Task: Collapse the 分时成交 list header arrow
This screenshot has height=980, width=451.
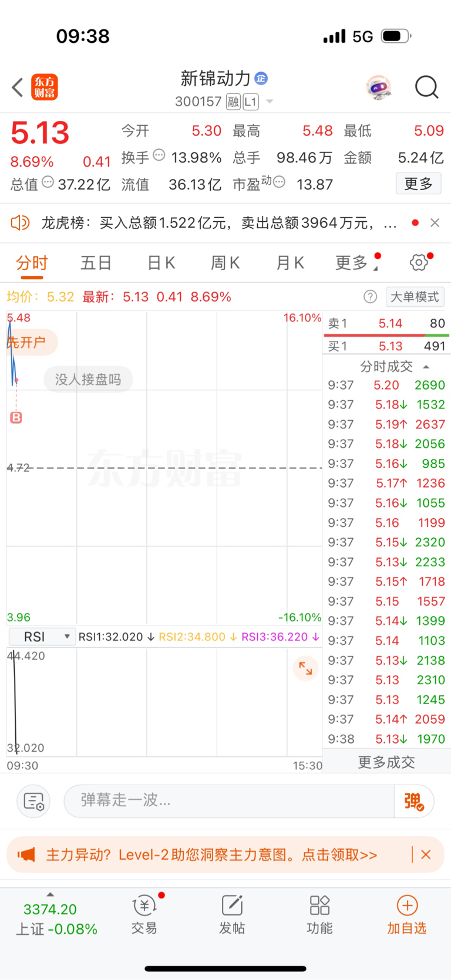Action: 426,367
